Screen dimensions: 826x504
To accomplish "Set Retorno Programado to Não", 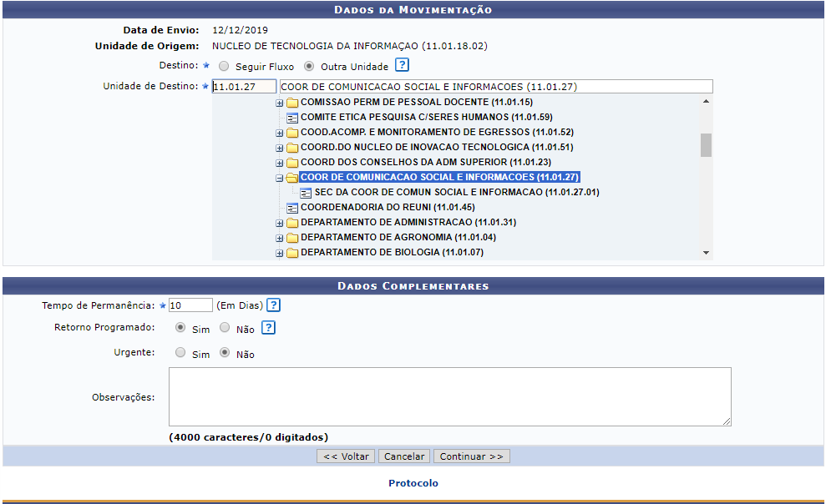I will 225,329.
